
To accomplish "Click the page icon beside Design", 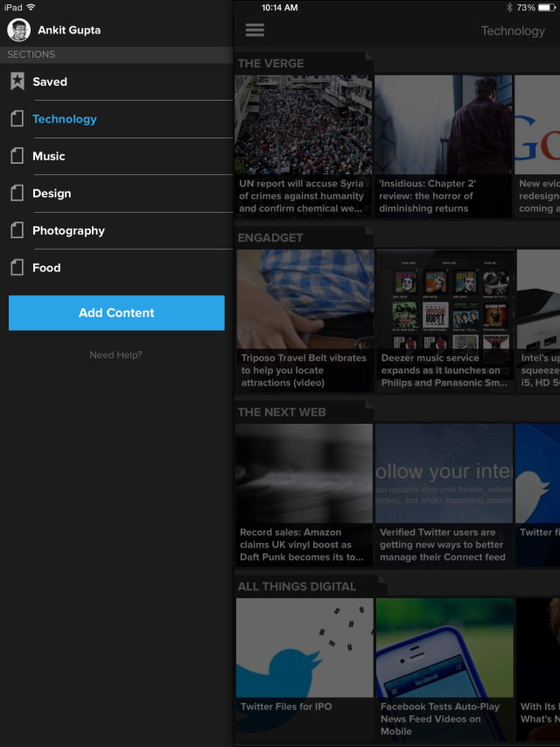I will tap(17, 193).
